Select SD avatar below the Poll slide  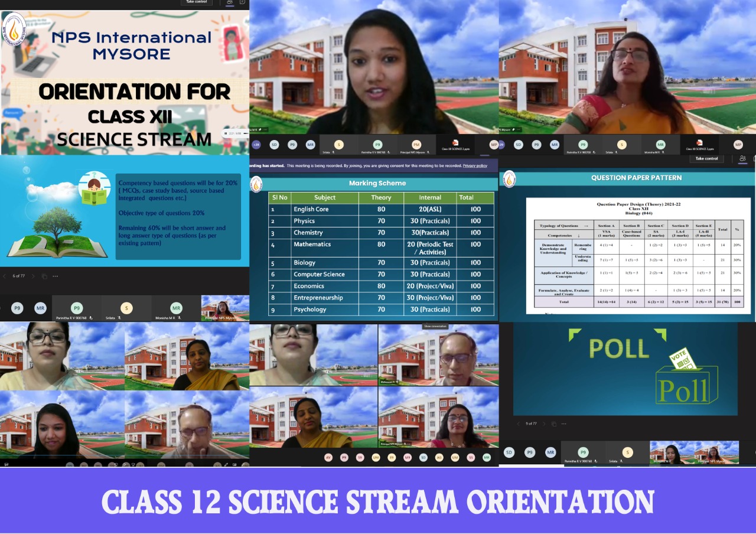point(509,452)
